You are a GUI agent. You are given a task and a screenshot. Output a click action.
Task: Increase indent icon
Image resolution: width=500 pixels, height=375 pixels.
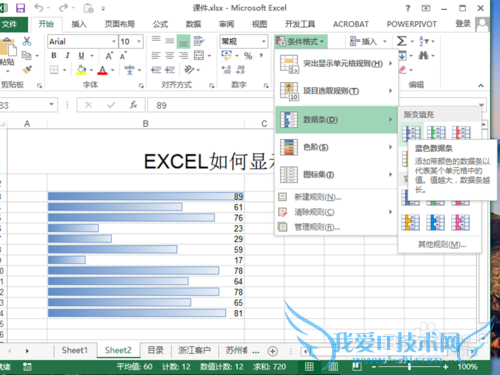pos(170,70)
